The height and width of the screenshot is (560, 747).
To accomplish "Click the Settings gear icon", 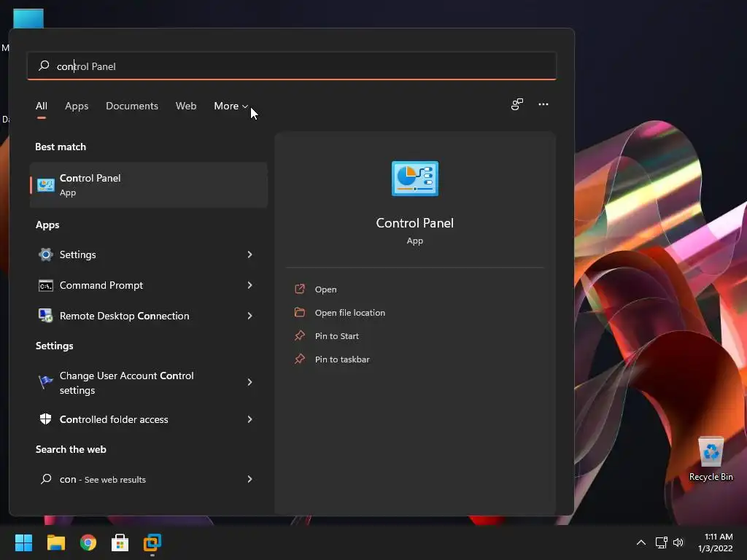I will coord(46,254).
